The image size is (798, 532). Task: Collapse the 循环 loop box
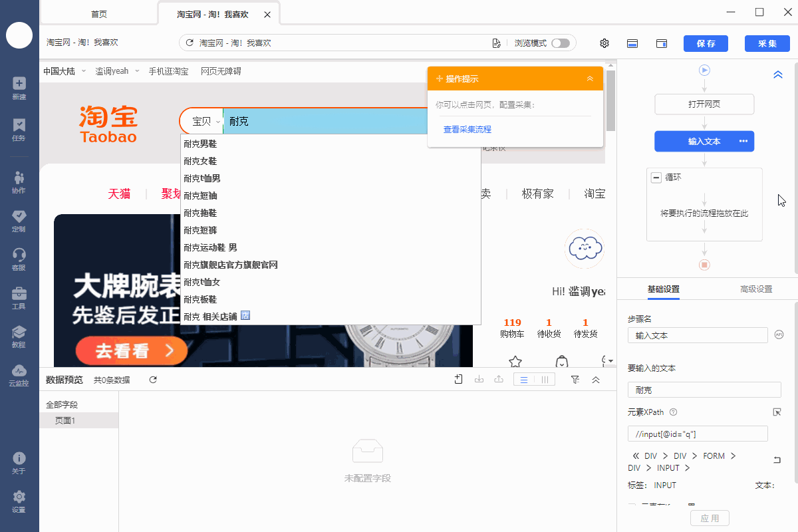click(656, 178)
